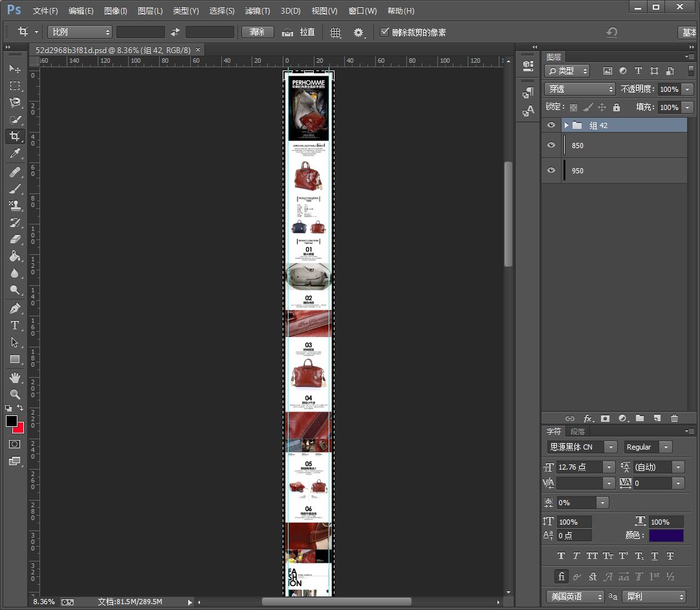
Task: Open the 穿透 blend mode dropdown
Action: pyautogui.click(x=580, y=89)
